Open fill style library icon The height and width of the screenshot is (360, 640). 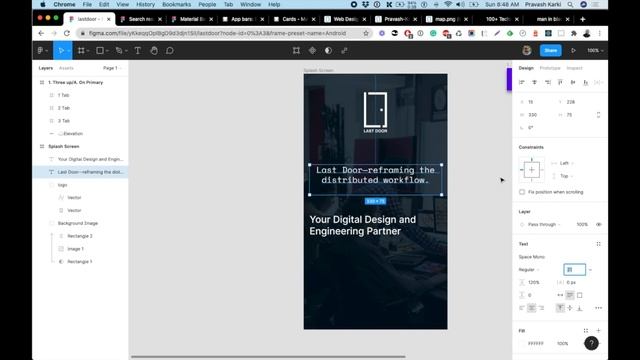(x=586, y=331)
